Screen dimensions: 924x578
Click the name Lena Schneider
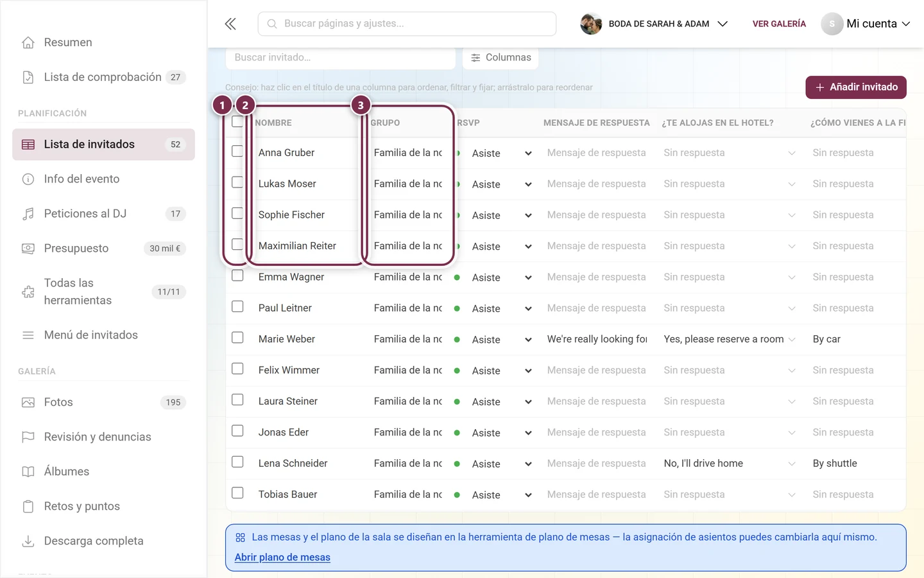(x=293, y=464)
